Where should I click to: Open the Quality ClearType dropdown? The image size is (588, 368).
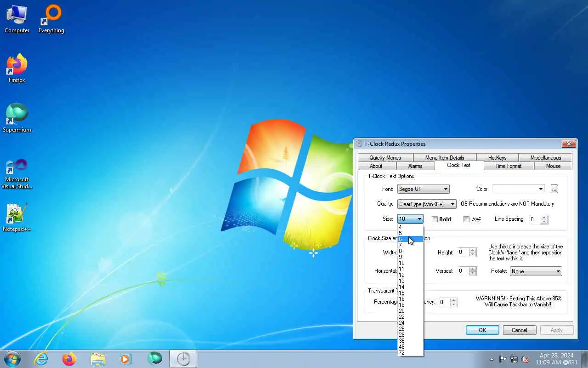[x=427, y=204]
